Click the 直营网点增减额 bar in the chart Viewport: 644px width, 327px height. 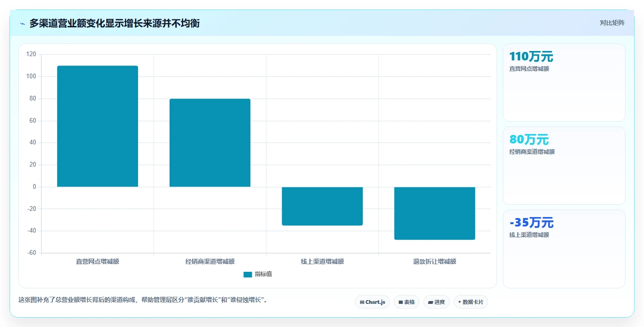(97, 126)
